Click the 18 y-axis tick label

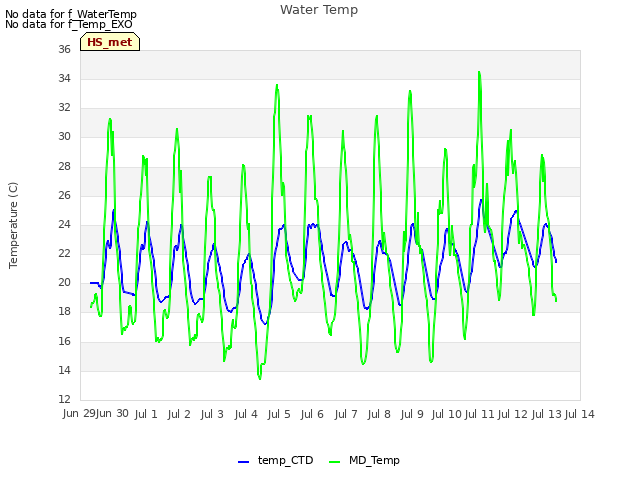[x=64, y=311]
